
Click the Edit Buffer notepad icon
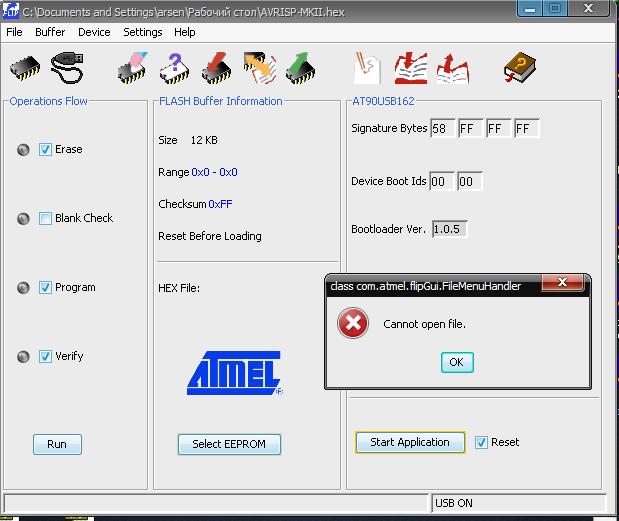(367, 68)
